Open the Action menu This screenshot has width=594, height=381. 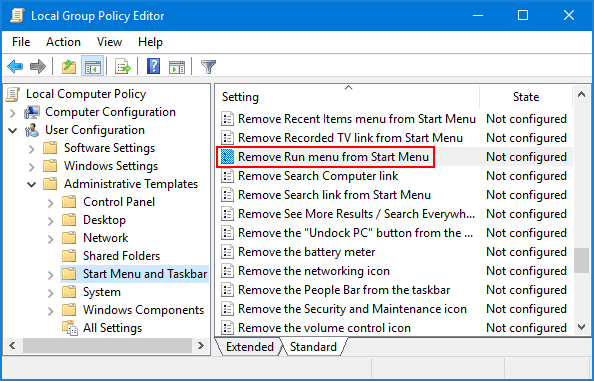click(63, 42)
